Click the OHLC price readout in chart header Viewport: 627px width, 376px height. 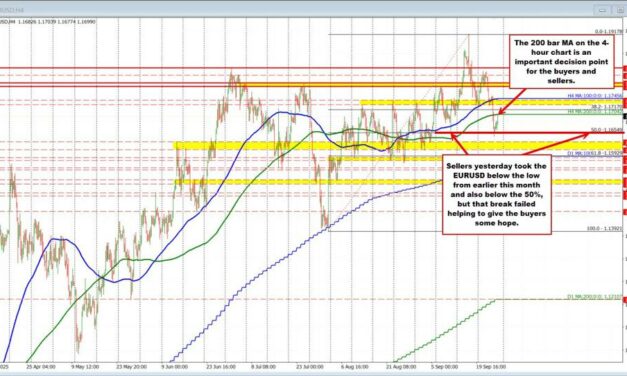pos(57,22)
